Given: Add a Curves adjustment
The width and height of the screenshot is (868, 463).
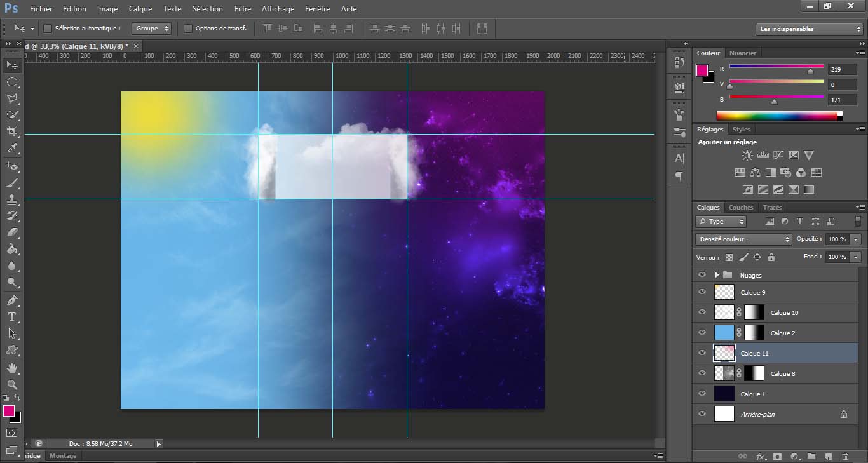Looking at the screenshot, I should coord(778,155).
